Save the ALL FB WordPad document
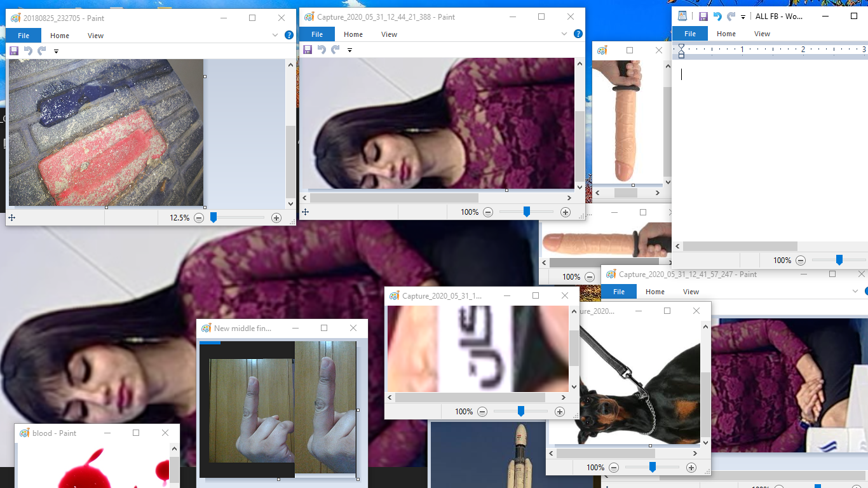This screenshot has height=488, width=868. (x=703, y=17)
